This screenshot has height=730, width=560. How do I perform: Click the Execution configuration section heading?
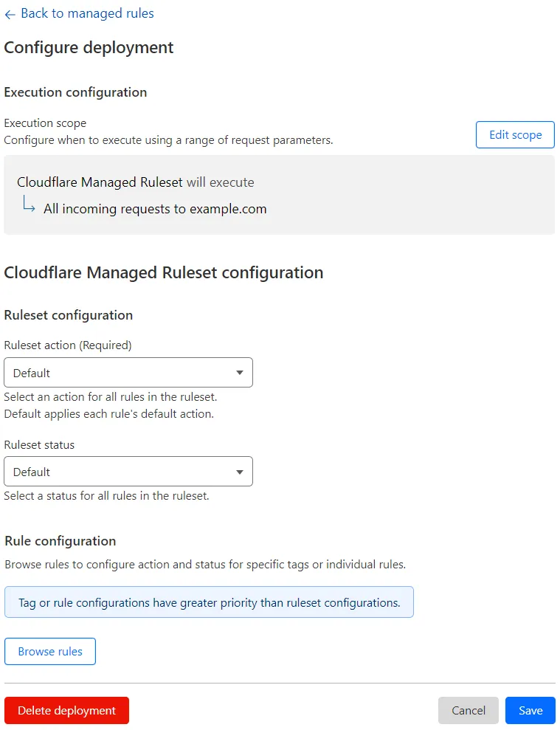(75, 92)
